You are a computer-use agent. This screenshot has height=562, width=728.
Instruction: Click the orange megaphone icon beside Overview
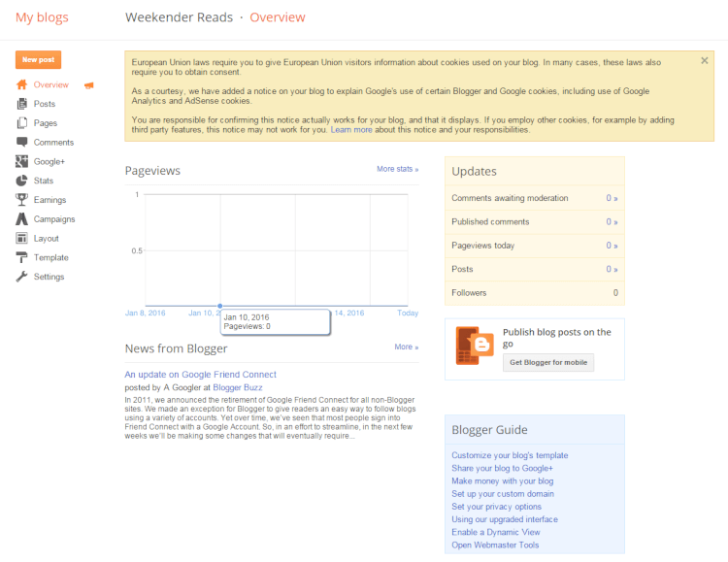pos(88,85)
